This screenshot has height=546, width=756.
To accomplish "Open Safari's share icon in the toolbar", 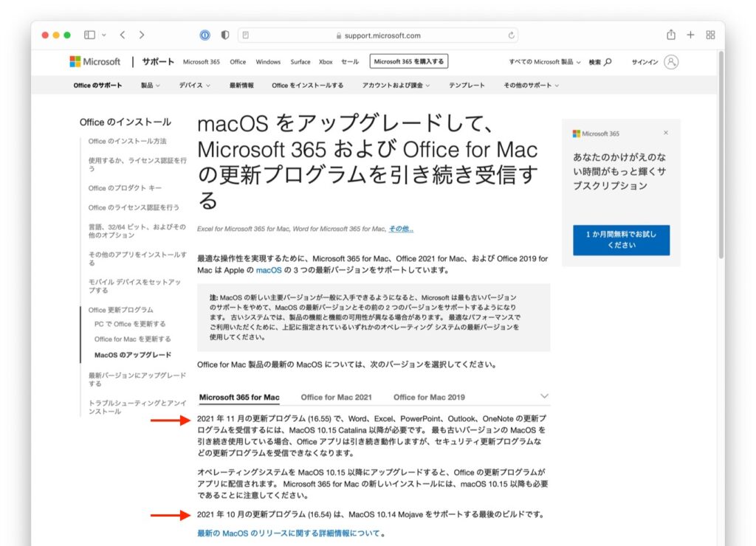I will coord(670,35).
